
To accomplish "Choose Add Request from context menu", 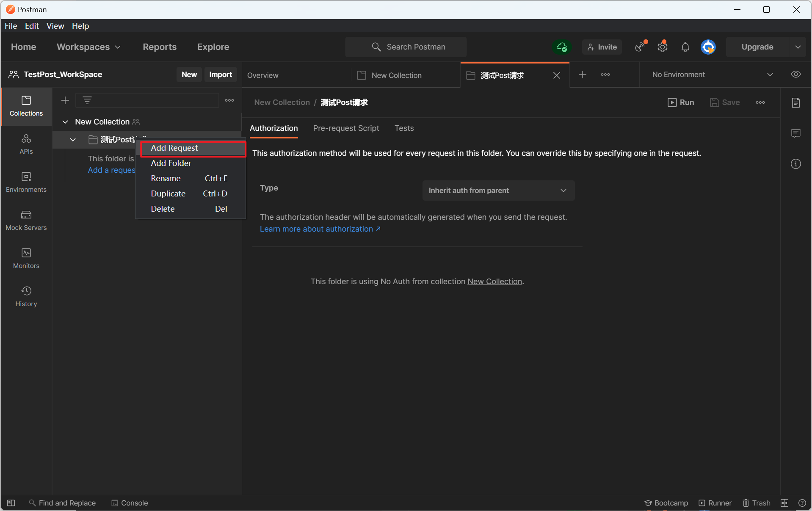I will click(x=193, y=148).
